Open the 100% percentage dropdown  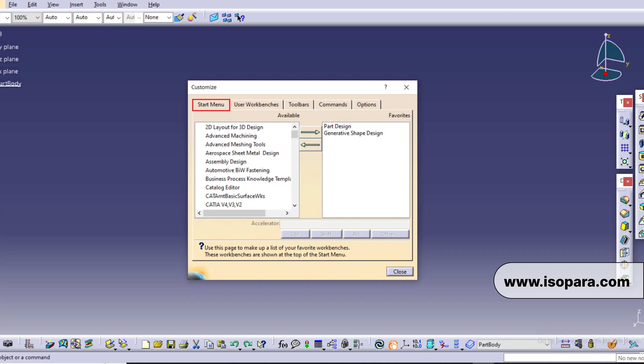click(x=37, y=17)
